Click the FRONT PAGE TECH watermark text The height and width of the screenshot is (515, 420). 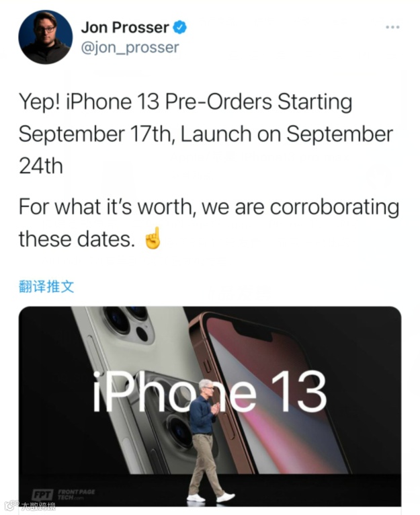point(76,494)
